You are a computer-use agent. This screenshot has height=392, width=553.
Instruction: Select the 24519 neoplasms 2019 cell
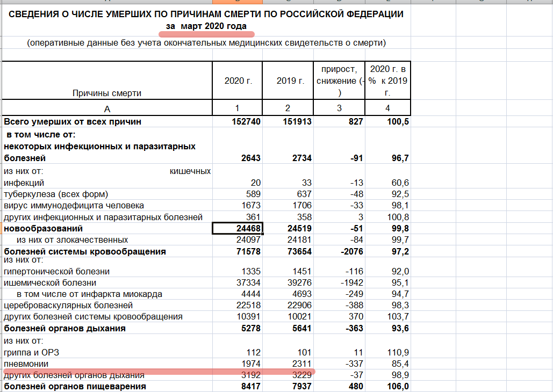point(288,228)
